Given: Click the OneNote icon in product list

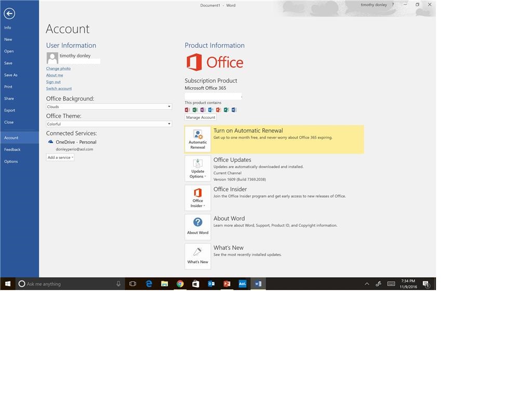Looking at the screenshot, I should (203, 109).
